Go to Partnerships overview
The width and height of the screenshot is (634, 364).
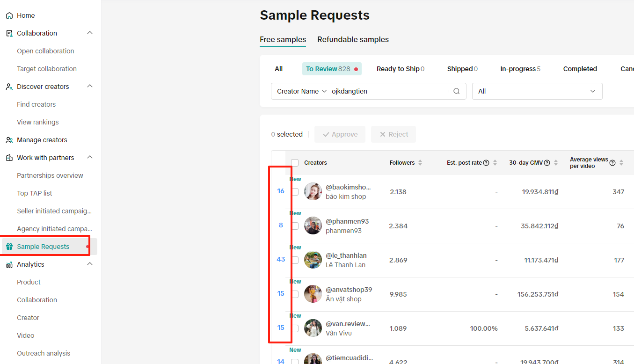click(x=50, y=175)
